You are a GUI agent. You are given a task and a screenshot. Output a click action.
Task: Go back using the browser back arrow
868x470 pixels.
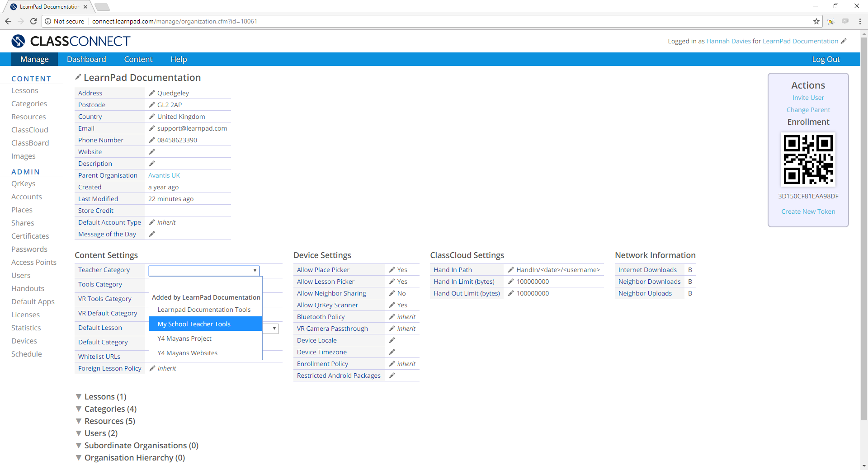(8, 21)
